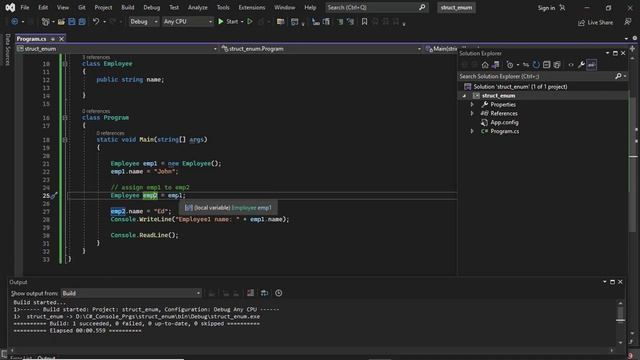
Task: Click the green Start debugging button
Action: point(228,22)
